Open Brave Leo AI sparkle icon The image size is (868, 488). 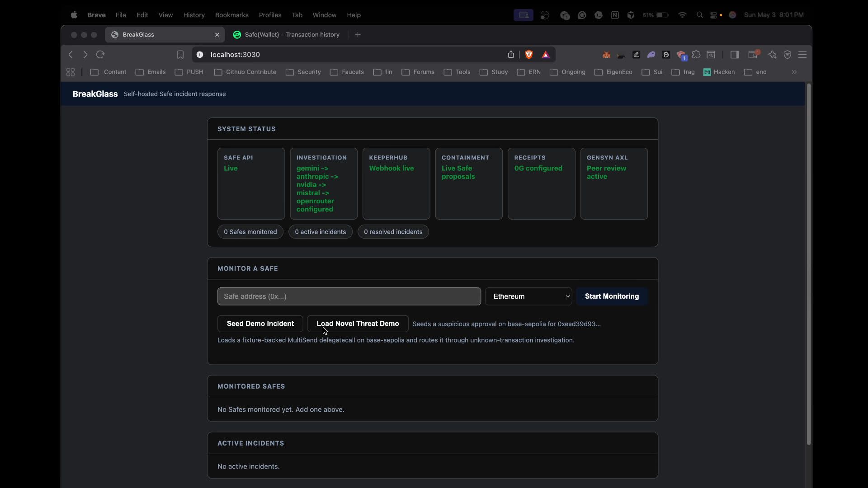pos(772,55)
